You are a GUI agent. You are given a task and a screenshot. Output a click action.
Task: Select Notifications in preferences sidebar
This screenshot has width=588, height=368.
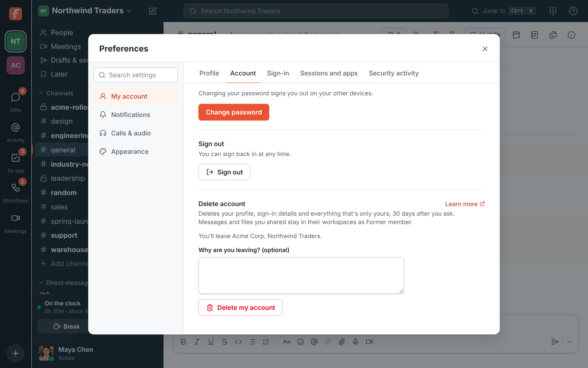click(136, 115)
